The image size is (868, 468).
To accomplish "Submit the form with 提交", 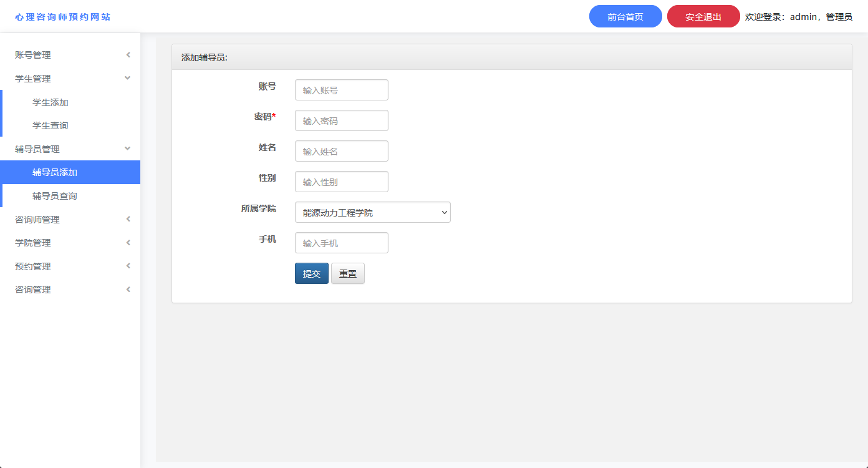I will coord(312,273).
